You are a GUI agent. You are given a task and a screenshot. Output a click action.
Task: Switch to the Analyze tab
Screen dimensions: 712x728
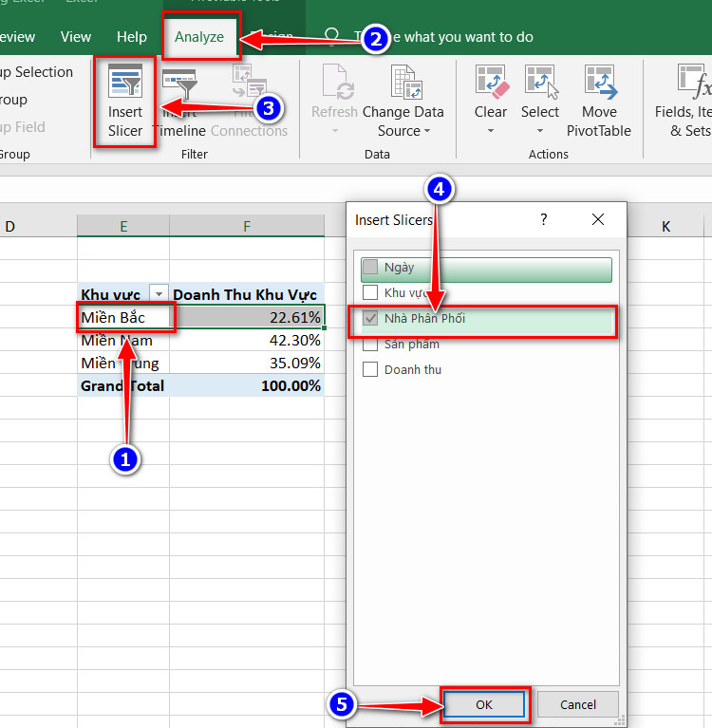199,37
